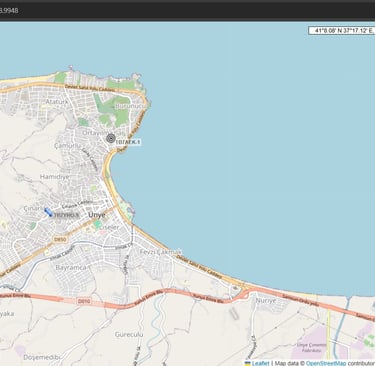Click the Ünye city name on the map
Viewport: 375px width, 366px height.
coord(97,215)
